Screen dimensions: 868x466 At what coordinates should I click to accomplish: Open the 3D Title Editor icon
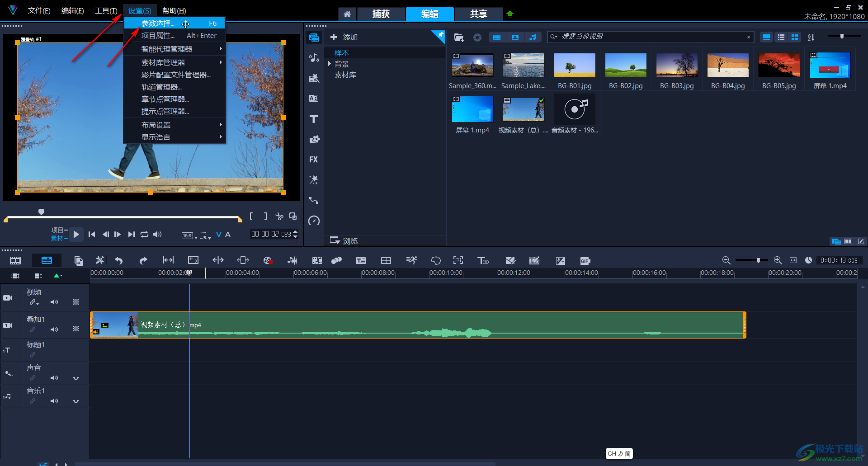click(483, 260)
